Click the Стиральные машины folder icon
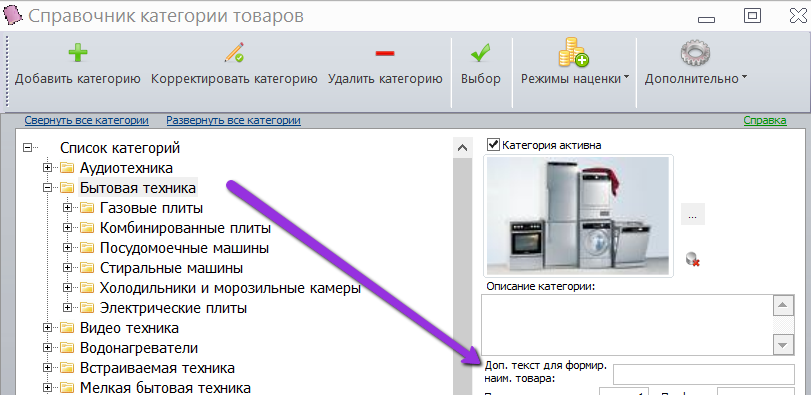Image resolution: width=811 pixels, height=395 pixels. (87, 268)
